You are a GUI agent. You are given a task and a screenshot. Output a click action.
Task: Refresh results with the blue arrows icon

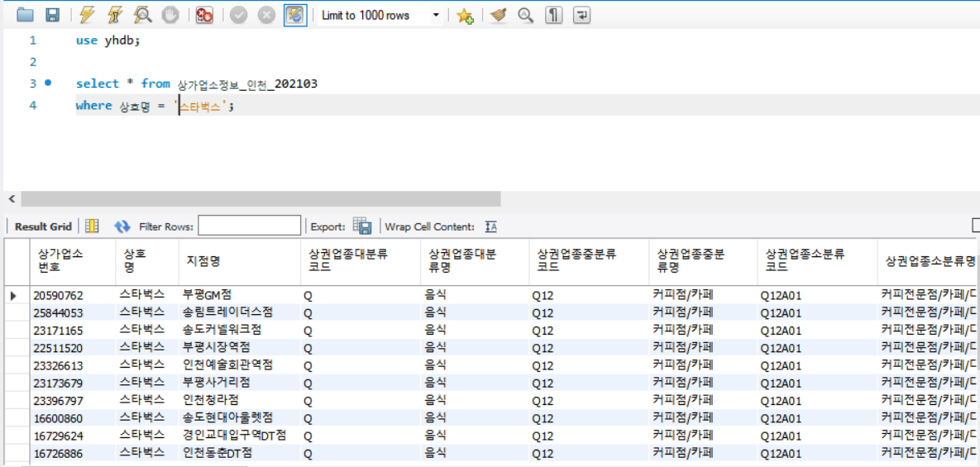coord(122,226)
